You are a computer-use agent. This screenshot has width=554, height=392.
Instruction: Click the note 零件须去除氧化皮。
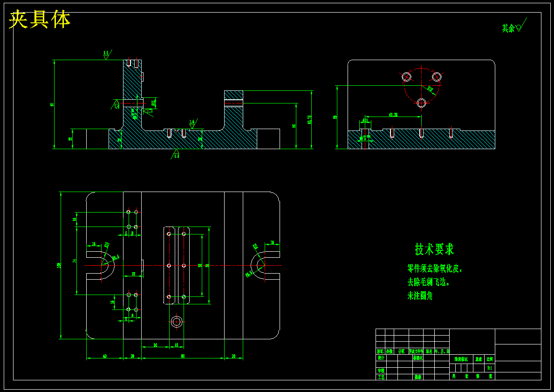click(435, 268)
